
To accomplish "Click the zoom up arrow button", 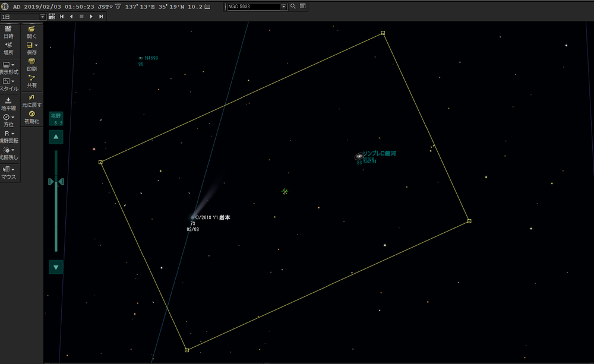I will pyautogui.click(x=56, y=137).
